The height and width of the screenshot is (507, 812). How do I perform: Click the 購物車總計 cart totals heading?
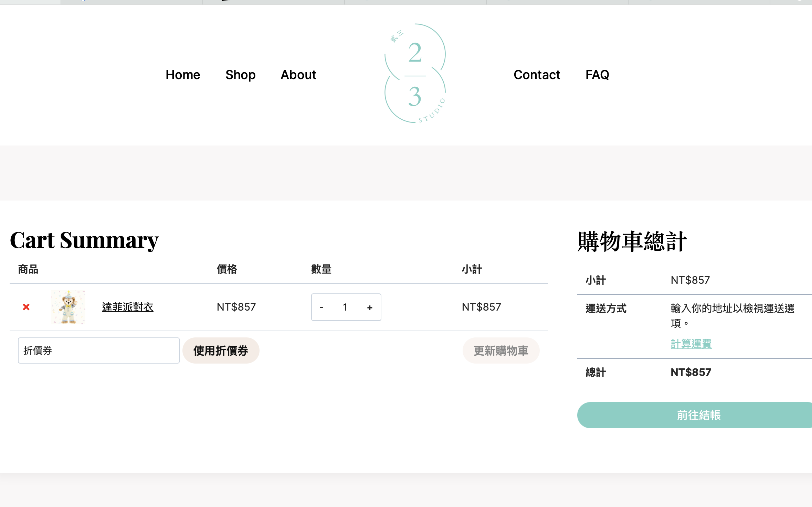632,241
